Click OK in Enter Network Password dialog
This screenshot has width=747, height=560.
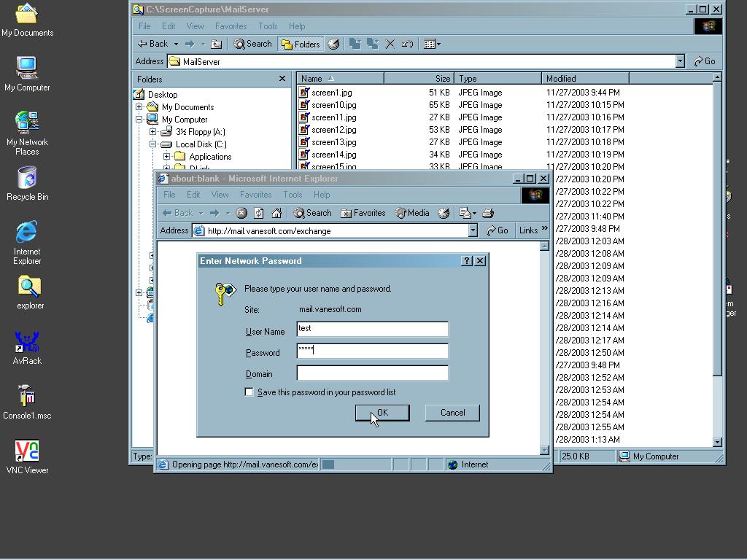tap(382, 413)
